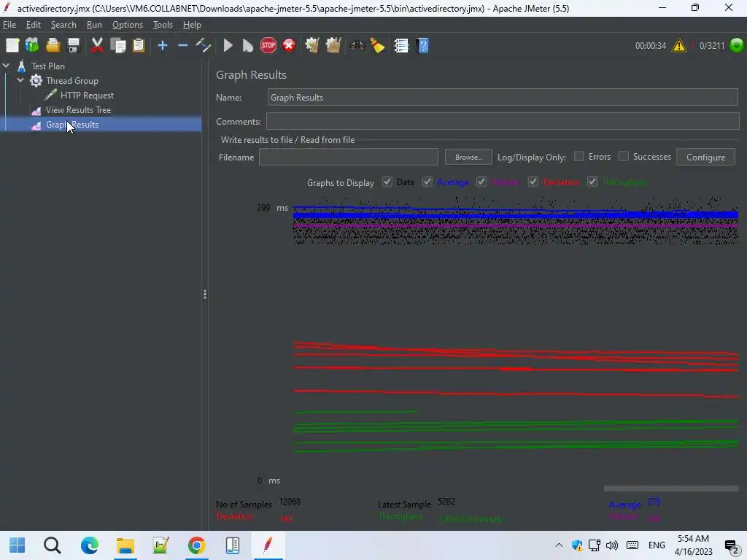This screenshot has height=560, width=747.
Task: Start the test with green play icon
Action: click(228, 46)
